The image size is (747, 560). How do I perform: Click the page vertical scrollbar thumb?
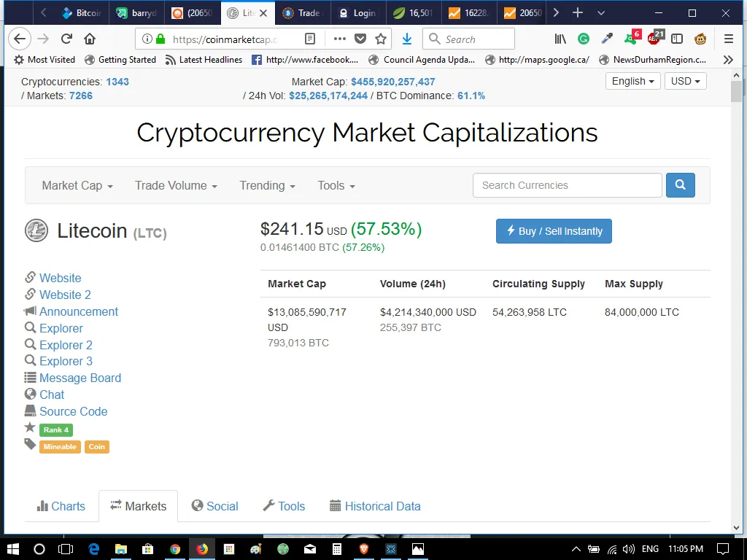(737, 91)
